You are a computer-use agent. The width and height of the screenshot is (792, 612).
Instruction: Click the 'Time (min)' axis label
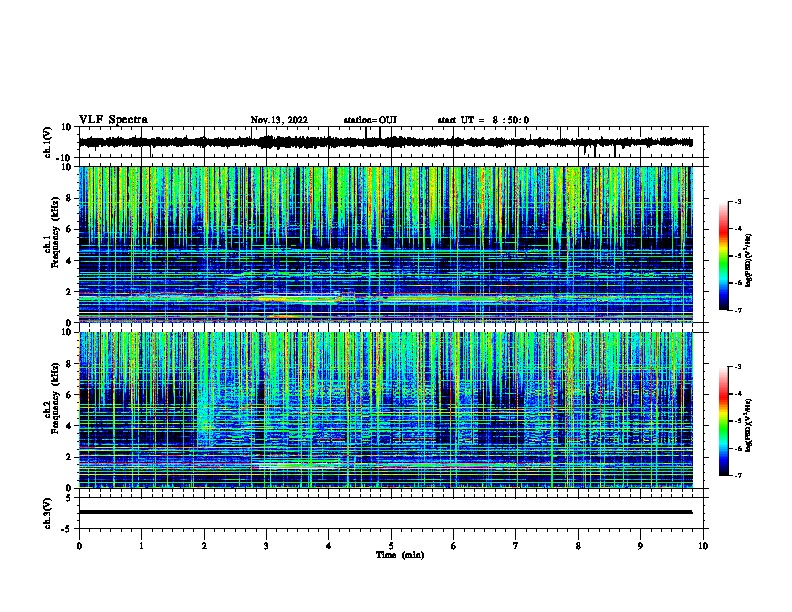[x=400, y=555]
